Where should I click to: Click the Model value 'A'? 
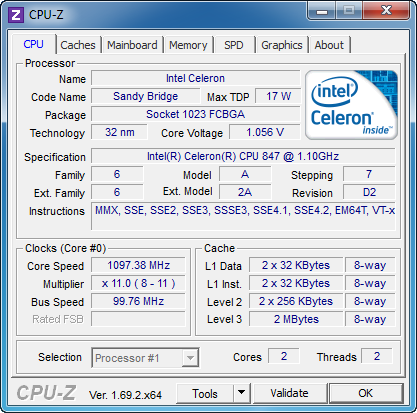click(245, 174)
